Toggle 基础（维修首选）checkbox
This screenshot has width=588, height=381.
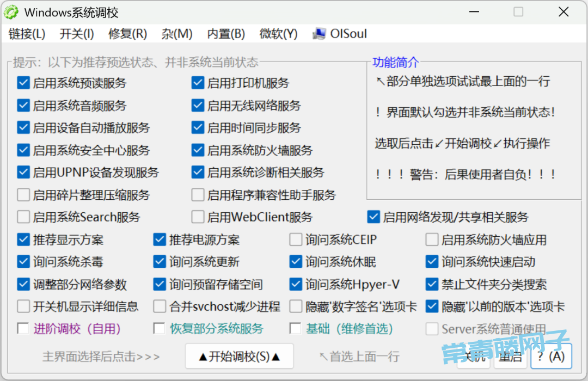tap(296, 329)
